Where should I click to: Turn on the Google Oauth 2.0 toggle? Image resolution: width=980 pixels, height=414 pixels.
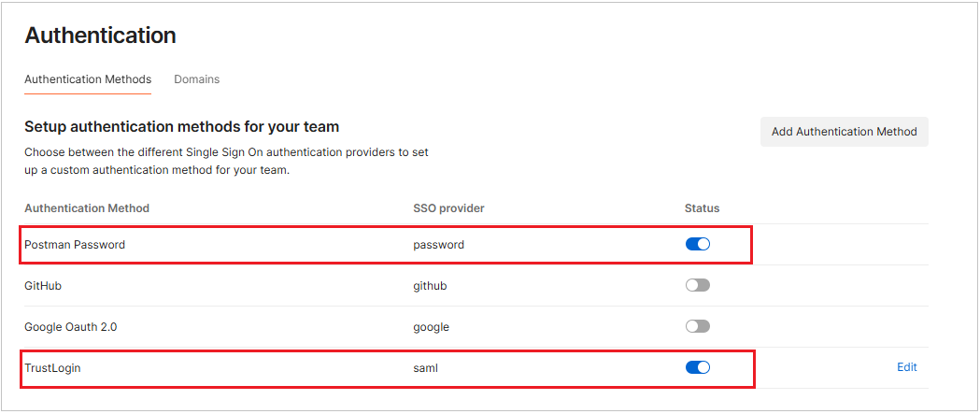pyautogui.click(x=698, y=326)
